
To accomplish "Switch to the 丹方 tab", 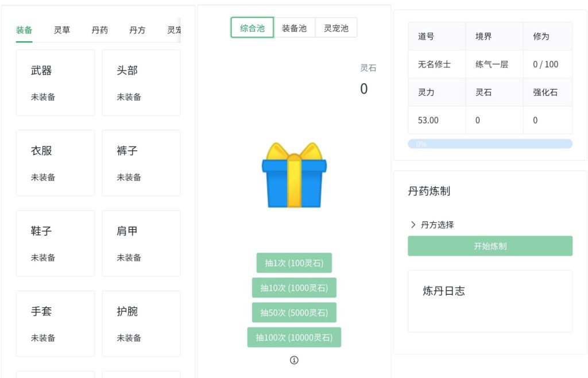I will pos(137,30).
